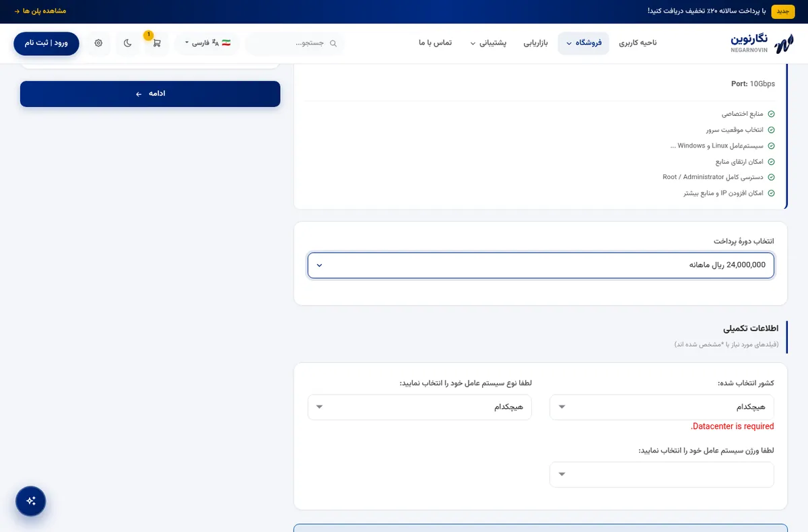Open the settings gear icon

point(99,43)
